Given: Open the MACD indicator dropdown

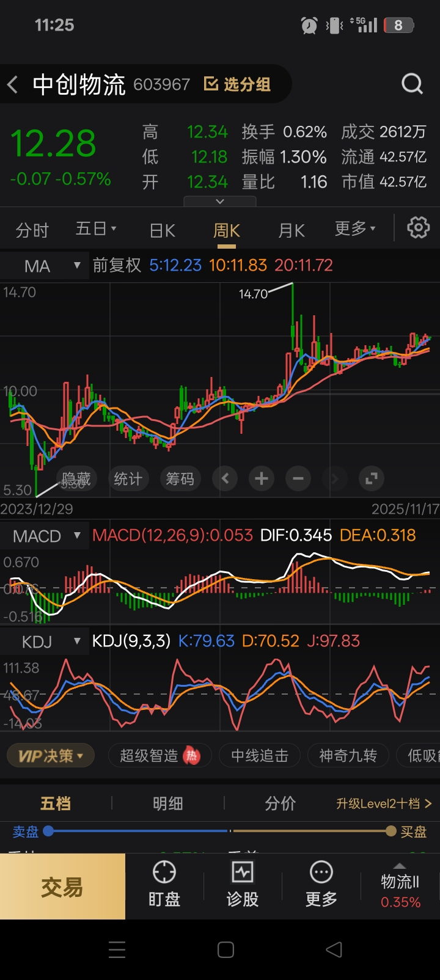Looking at the screenshot, I should [x=45, y=536].
